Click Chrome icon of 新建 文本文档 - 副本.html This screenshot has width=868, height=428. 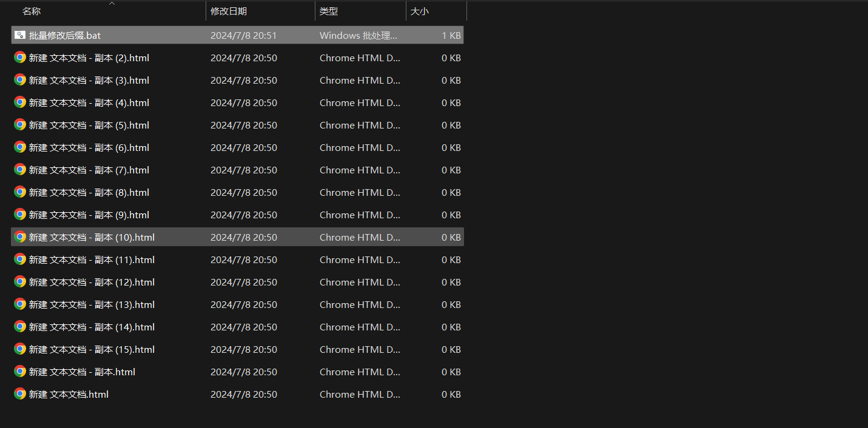20,372
